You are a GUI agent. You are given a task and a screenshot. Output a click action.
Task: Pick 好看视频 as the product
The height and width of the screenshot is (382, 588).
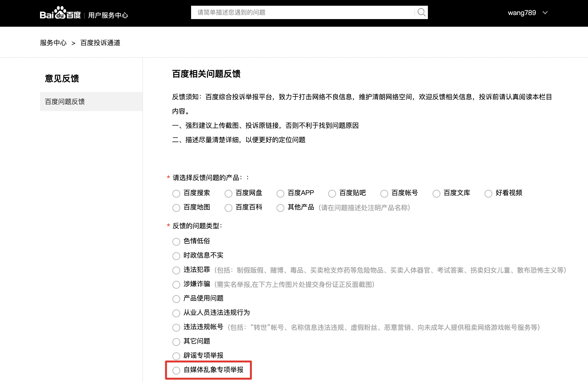click(488, 193)
